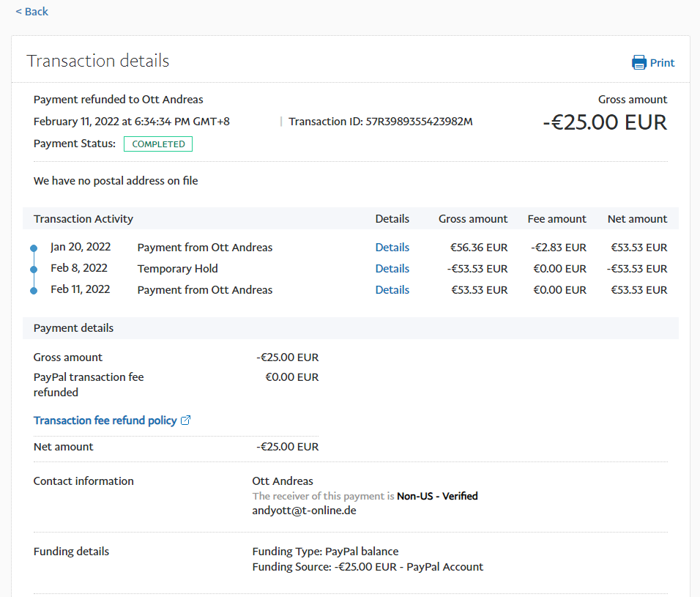Click the large -€25.00 EUR gross amount
The width and height of the screenshot is (700, 597).
point(605,122)
